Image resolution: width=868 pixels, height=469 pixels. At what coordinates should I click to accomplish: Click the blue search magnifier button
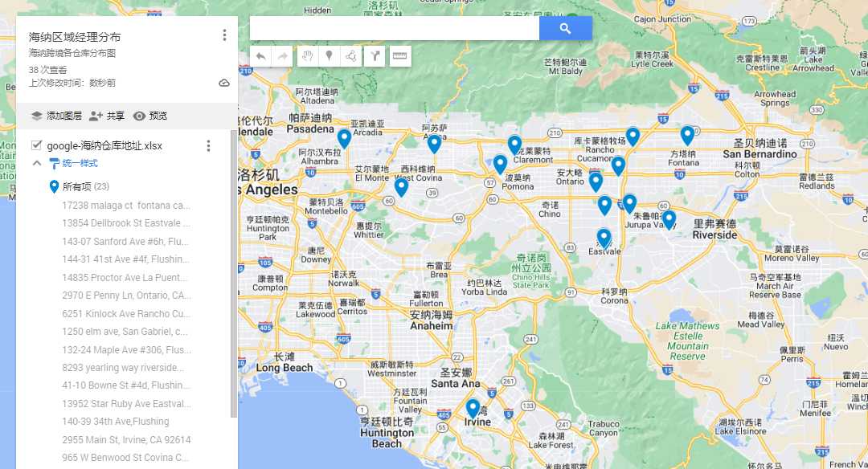565,28
